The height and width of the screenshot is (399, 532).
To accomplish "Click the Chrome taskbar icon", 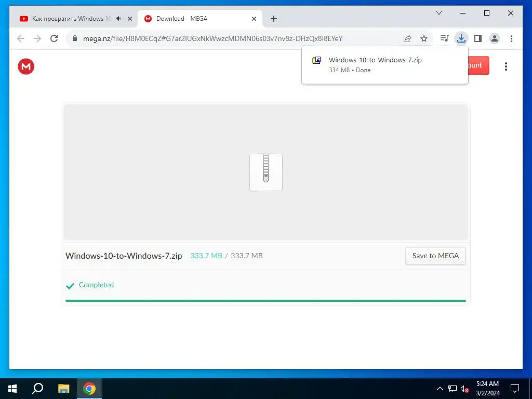I will pyautogui.click(x=89, y=389).
